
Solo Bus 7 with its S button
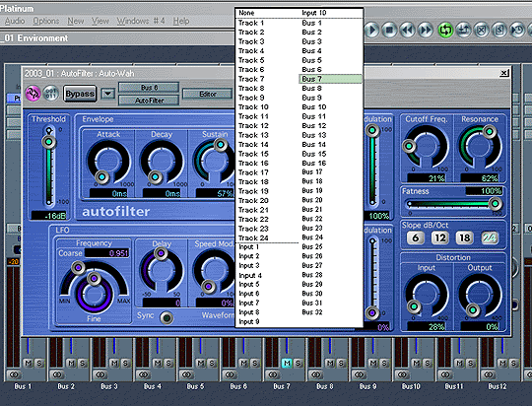pyautogui.click(x=298, y=364)
